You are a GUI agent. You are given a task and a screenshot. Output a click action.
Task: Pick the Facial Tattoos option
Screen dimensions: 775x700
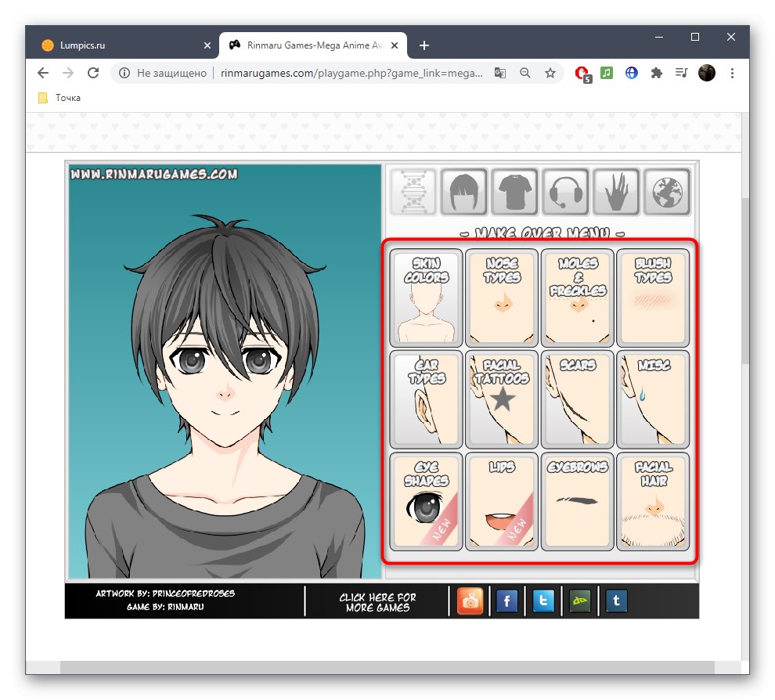point(502,399)
